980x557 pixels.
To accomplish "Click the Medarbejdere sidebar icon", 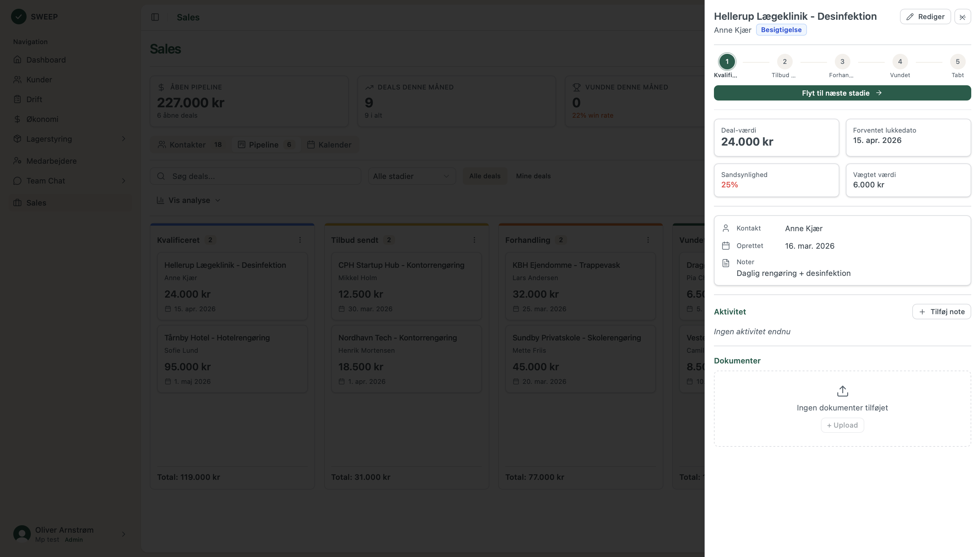I will (x=17, y=161).
